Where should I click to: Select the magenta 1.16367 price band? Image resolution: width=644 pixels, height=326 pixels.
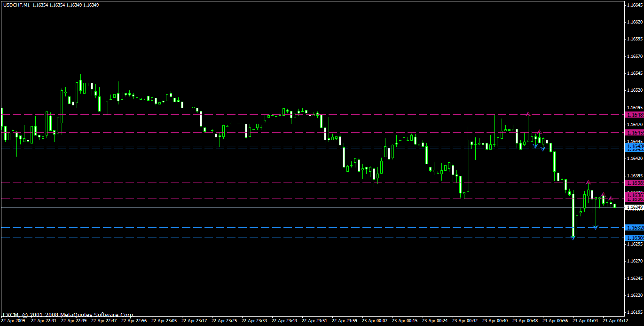634,194
